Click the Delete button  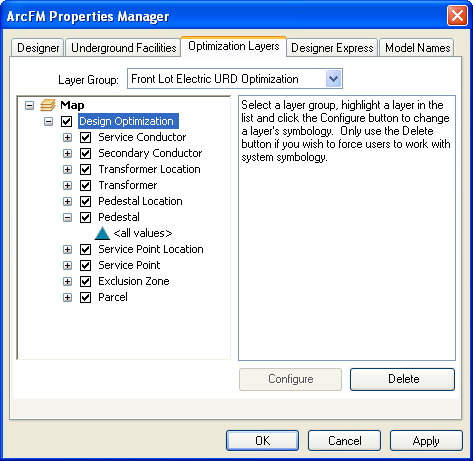[x=402, y=379]
